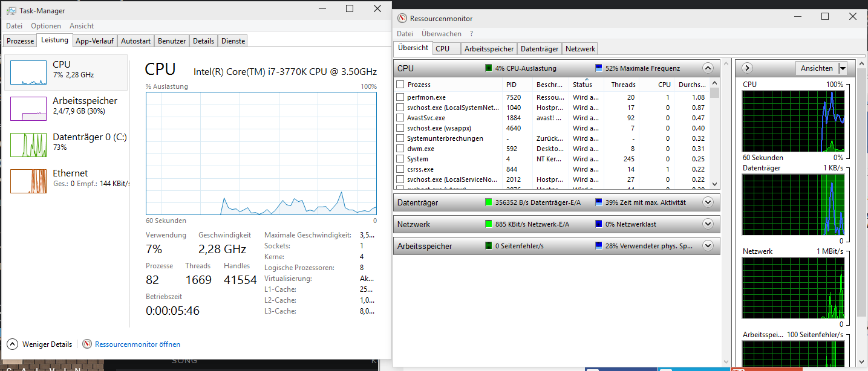Image resolution: width=868 pixels, height=371 pixels.
Task: Click the Betriebszeit value 0:00:05:46
Action: (172, 311)
